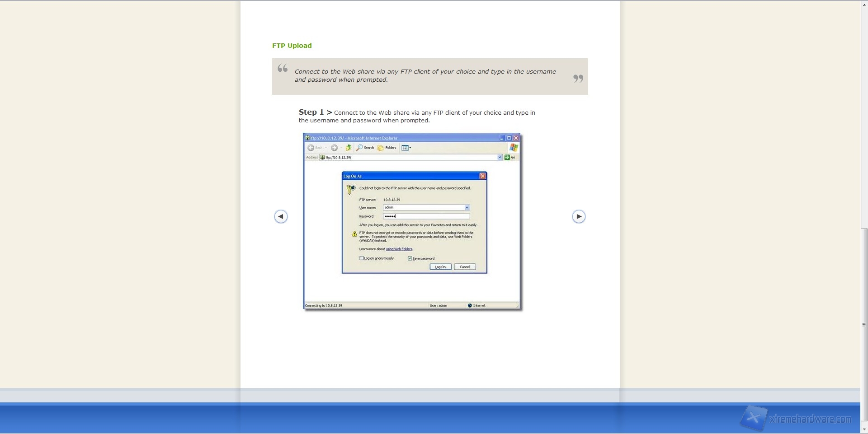Uncheck the Save password checkbox
The image size is (868, 434).
coord(410,258)
